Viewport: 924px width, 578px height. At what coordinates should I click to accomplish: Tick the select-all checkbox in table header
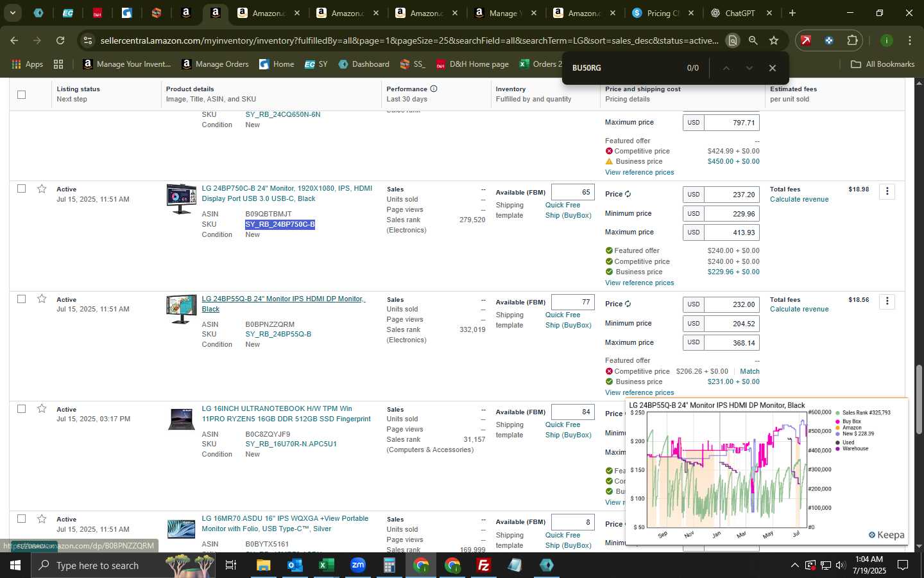click(21, 94)
